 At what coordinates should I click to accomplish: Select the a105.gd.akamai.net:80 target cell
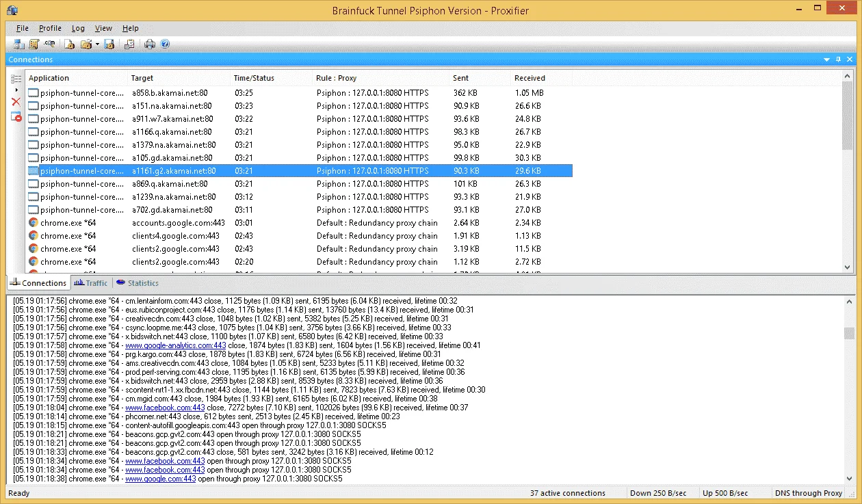pyautogui.click(x=172, y=158)
